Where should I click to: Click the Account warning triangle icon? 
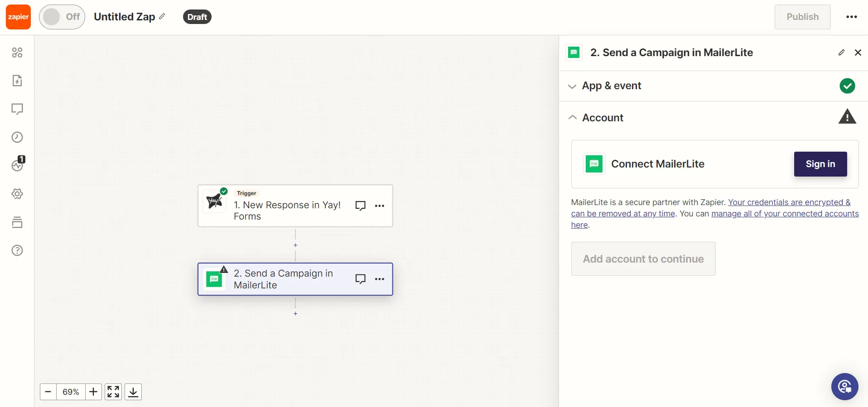click(x=847, y=117)
